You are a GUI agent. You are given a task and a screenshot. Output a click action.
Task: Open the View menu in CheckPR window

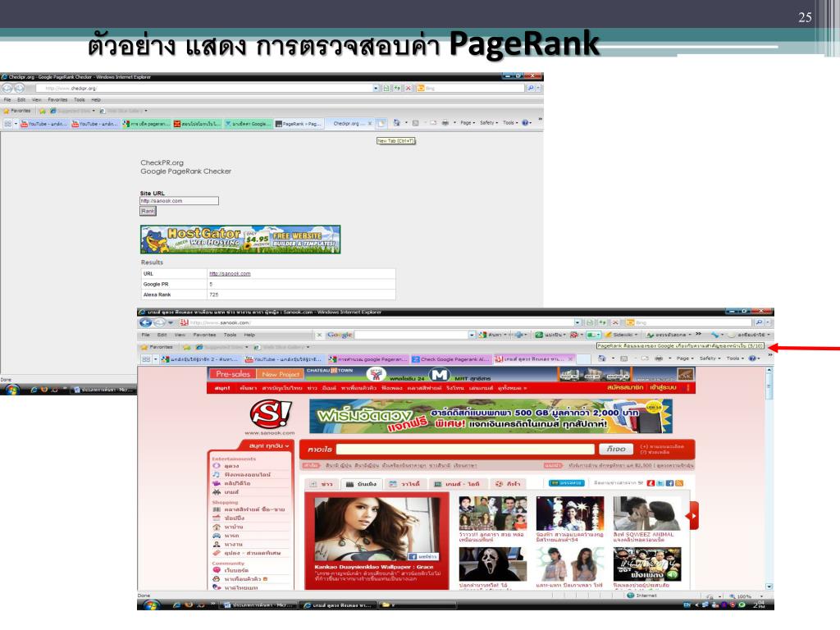pyautogui.click(x=36, y=99)
